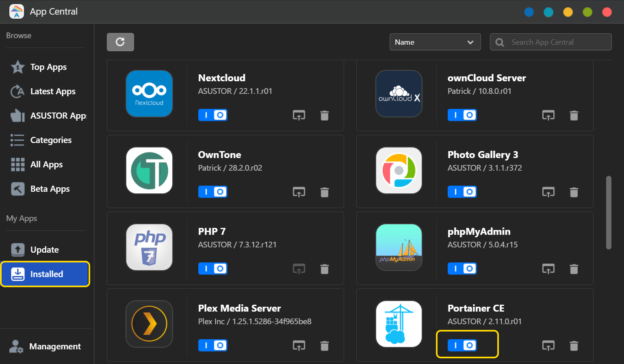Uninstall phpMyAdmin with trash icon
Screen dimensions: 624x364
click(x=574, y=269)
